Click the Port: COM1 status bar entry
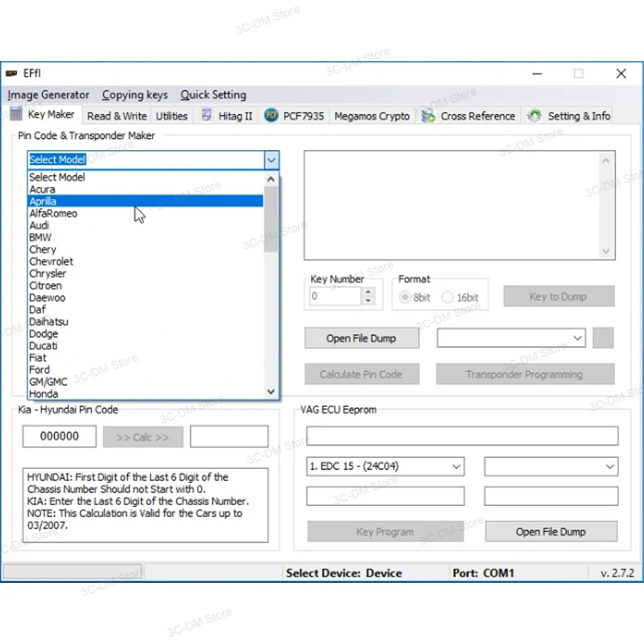The image size is (644, 644). coord(483,573)
